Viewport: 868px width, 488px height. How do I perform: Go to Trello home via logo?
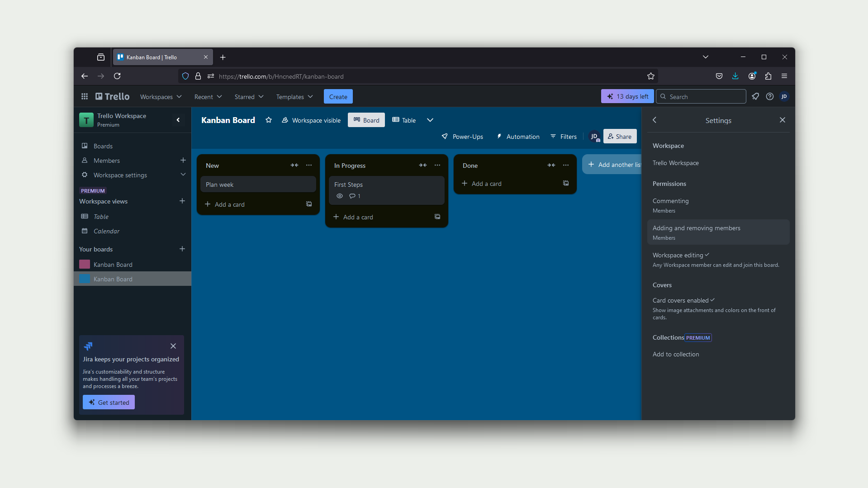[x=112, y=96]
